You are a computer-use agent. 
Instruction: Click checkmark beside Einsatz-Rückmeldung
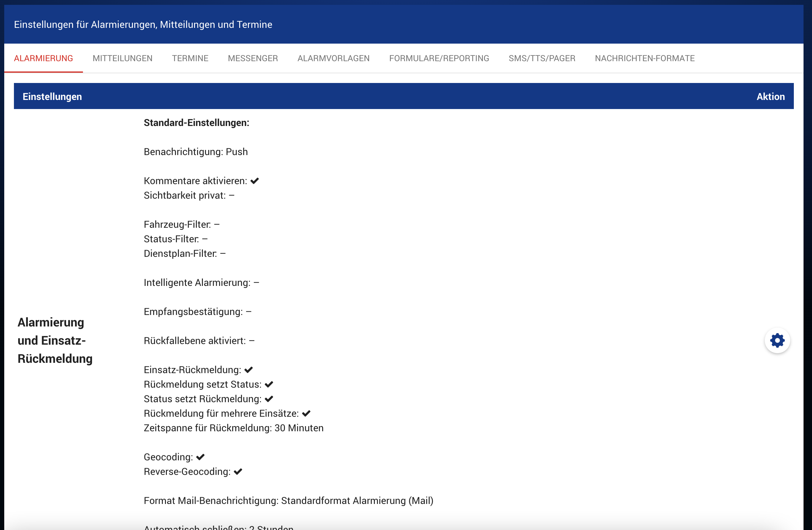tap(248, 369)
